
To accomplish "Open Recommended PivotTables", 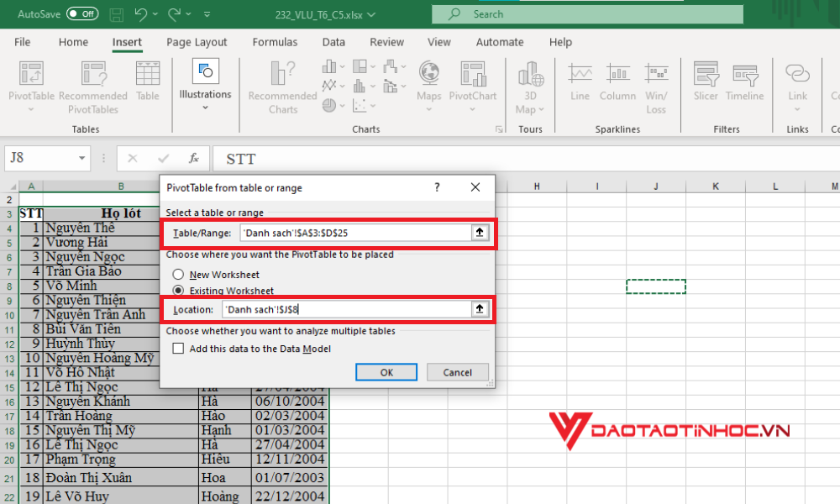I will (x=92, y=76).
